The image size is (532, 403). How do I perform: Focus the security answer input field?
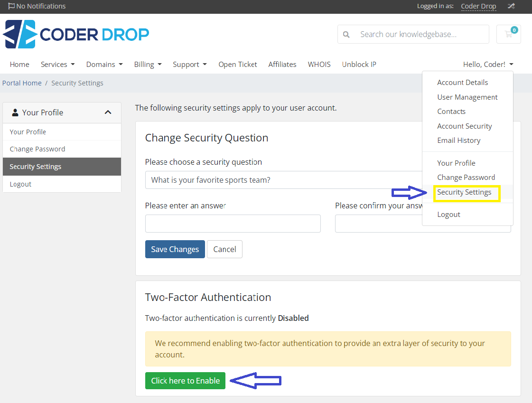[233, 224]
